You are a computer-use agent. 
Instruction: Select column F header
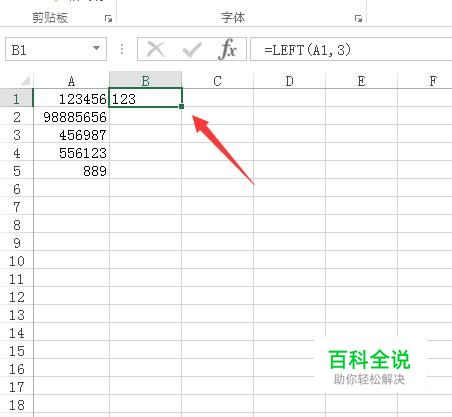[425, 80]
